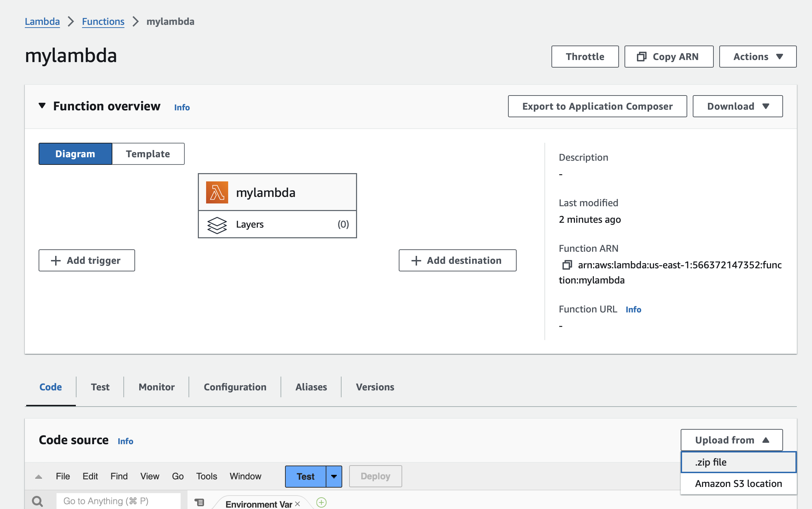Open the editor Find menu
The height and width of the screenshot is (509, 812).
pos(119,476)
